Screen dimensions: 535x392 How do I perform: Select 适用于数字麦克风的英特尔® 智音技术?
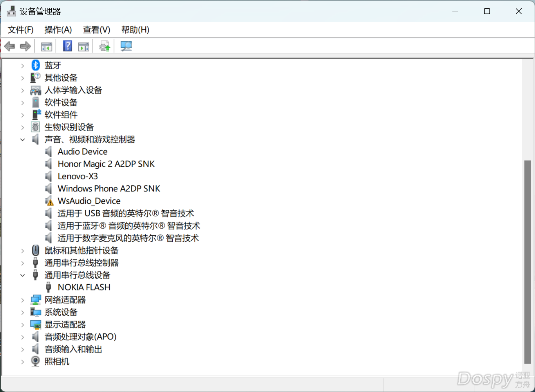(128, 238)
